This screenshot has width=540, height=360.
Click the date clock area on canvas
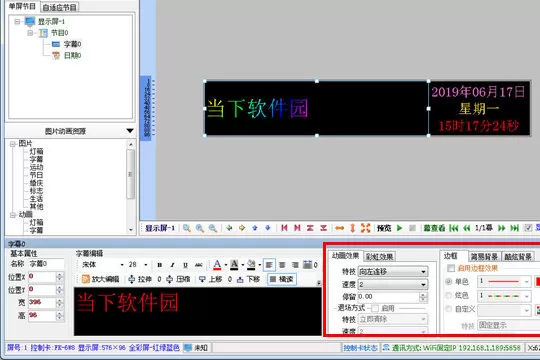[x=479, y=109]
